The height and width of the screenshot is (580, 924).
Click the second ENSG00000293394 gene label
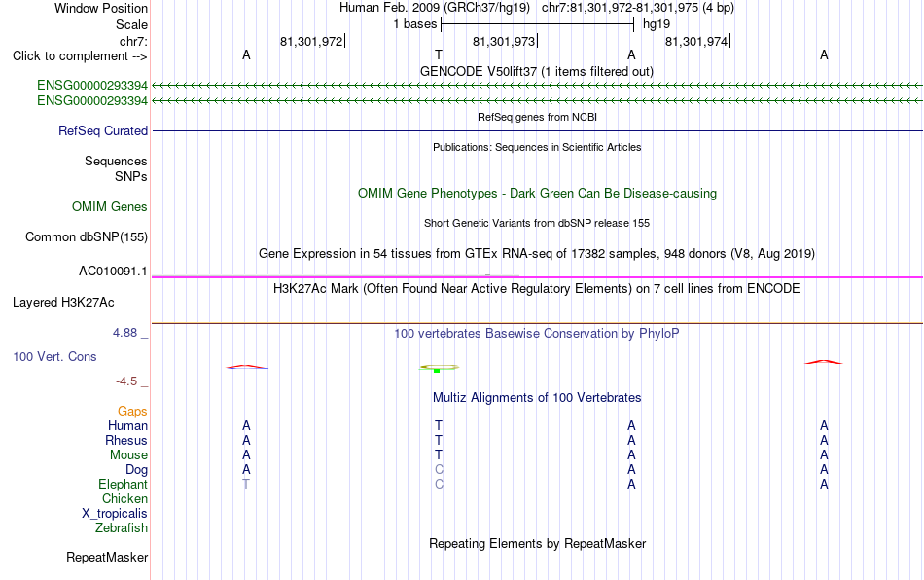[x=92, y=101]
